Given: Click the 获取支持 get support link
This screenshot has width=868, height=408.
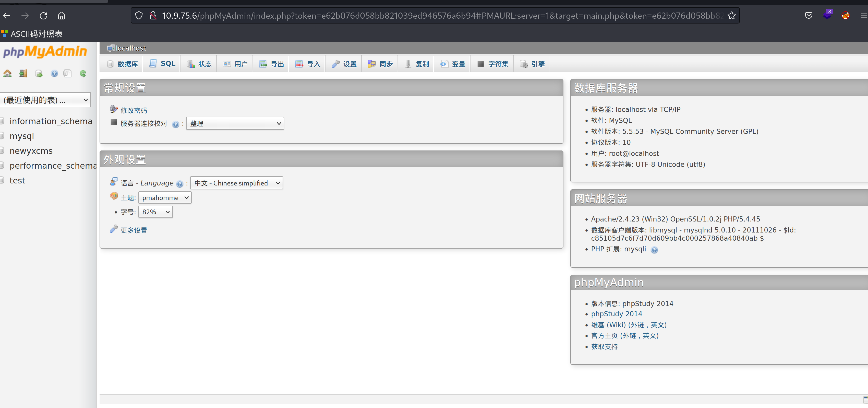Looking at the screenshot, I should [x=605, y=347].
